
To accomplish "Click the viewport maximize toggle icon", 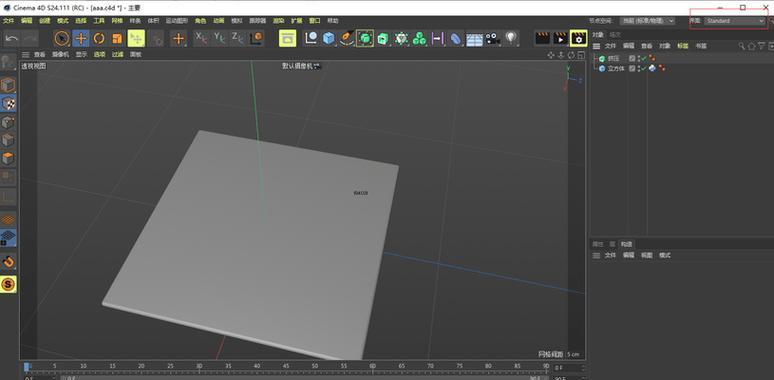I will [x=581, y=55].
